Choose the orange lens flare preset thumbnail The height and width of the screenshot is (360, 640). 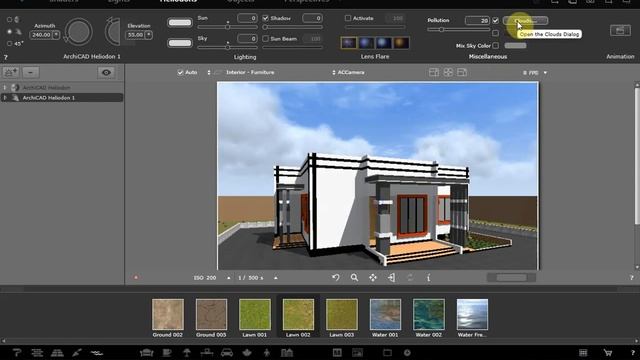pos(401,42)
